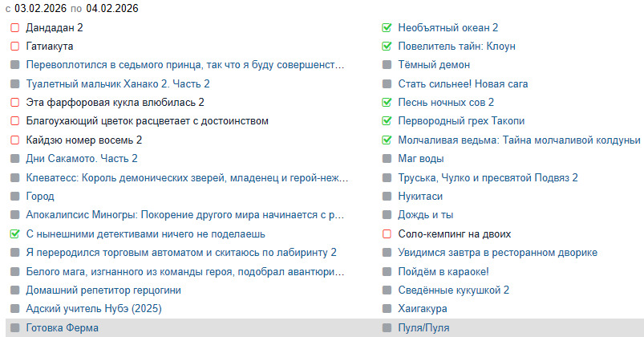This screenshot has height=337, width=644.
Task: Go to Пойдём в караоке! page
Action: (x=443, y=271)
